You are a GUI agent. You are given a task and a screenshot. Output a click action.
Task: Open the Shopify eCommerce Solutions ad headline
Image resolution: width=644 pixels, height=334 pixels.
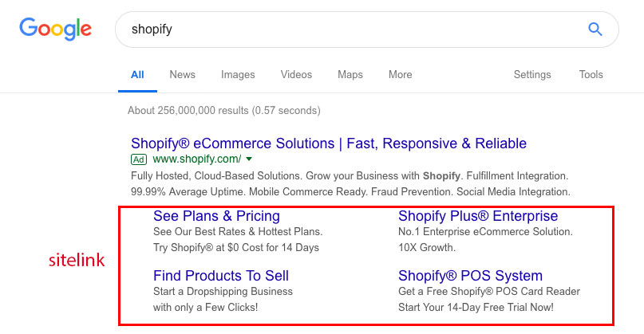(x=329, y=143)
